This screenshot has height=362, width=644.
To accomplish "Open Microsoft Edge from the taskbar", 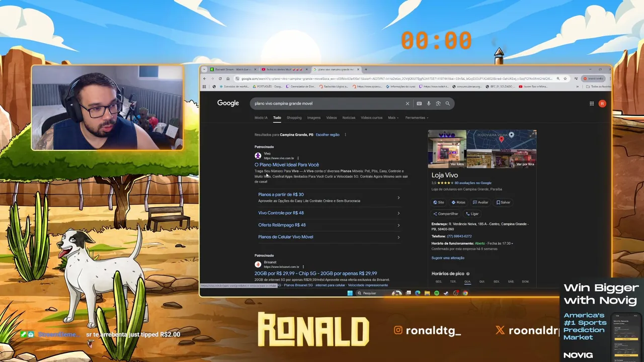I will (418, 293).
